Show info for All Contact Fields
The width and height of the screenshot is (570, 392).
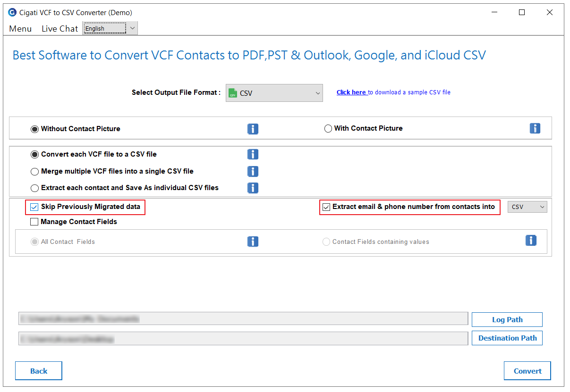click(253, 242)
